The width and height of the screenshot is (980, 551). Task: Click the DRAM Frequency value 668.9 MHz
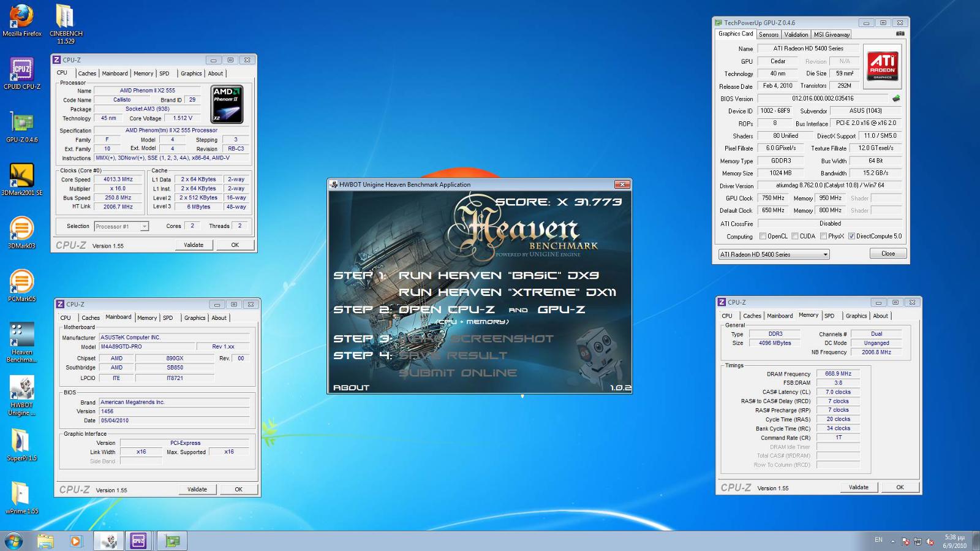[x=838, y=374]
